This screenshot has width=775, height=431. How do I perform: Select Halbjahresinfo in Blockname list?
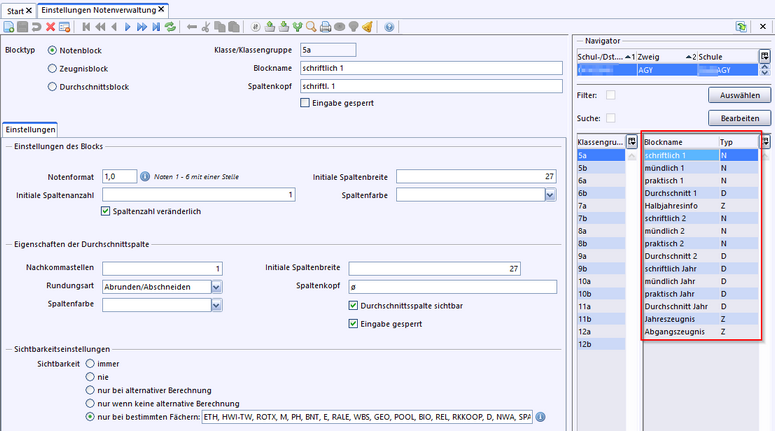672,205
